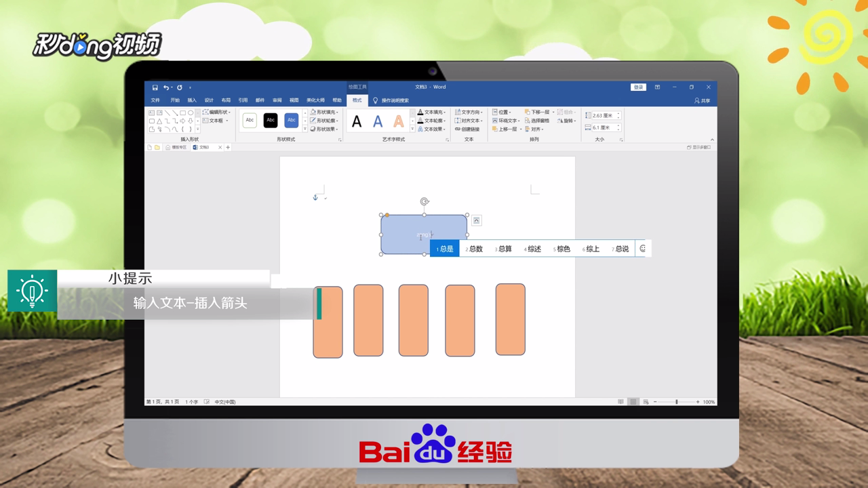This screenshot has height=488, width=868.
Task: Open the IME emoji face icon
Action: [643, 249]
